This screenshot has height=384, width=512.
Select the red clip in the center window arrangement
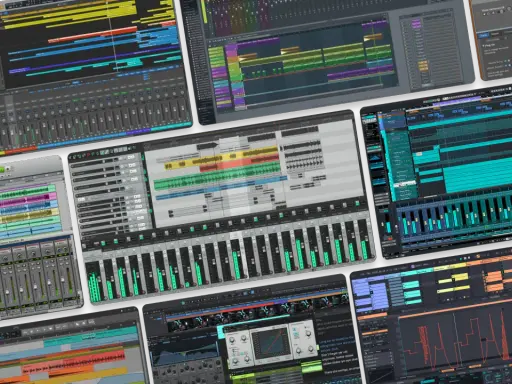(x=239, y=164)
